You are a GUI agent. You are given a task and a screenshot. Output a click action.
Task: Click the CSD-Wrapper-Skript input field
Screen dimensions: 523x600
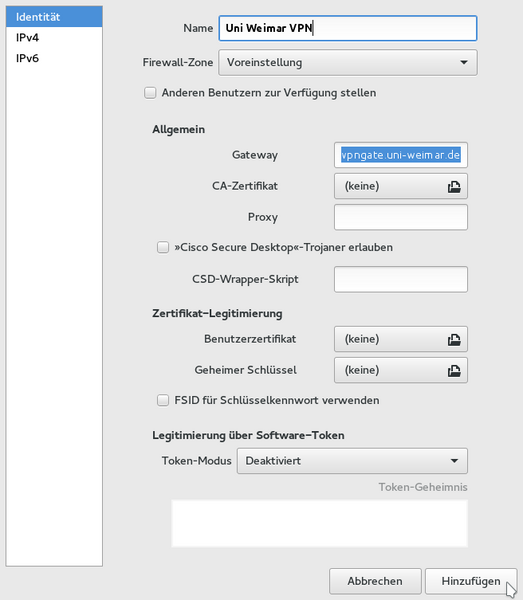401,279
